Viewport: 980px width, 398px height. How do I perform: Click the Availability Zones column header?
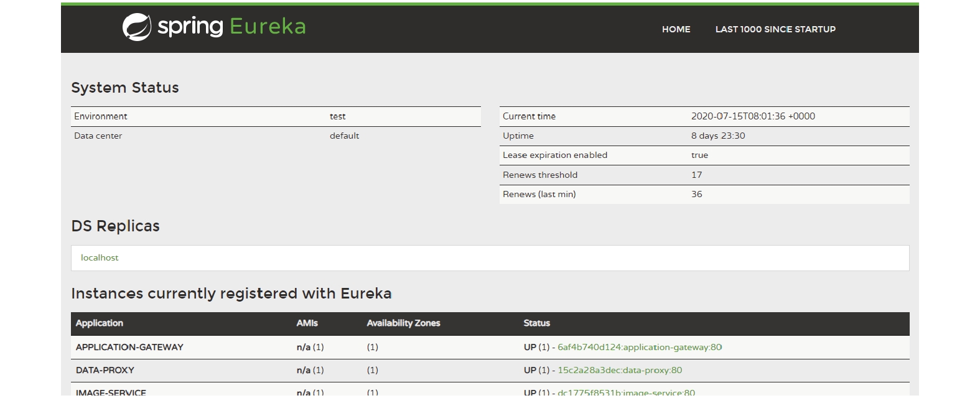coord(403,323)
